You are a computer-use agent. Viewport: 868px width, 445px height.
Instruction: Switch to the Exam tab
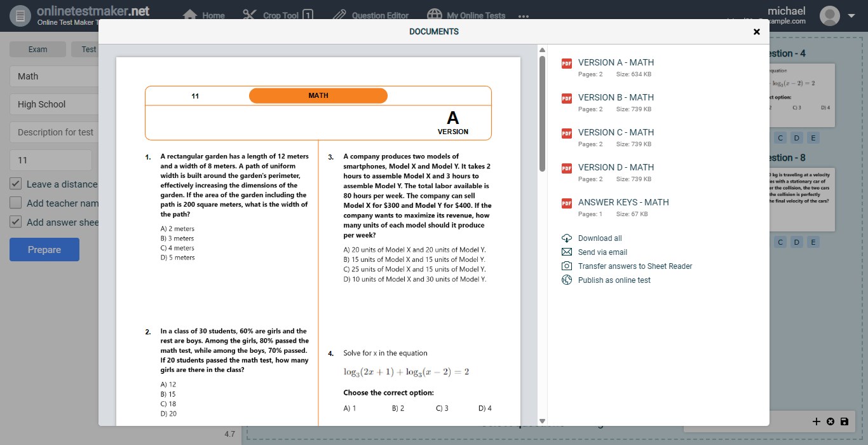37,50
